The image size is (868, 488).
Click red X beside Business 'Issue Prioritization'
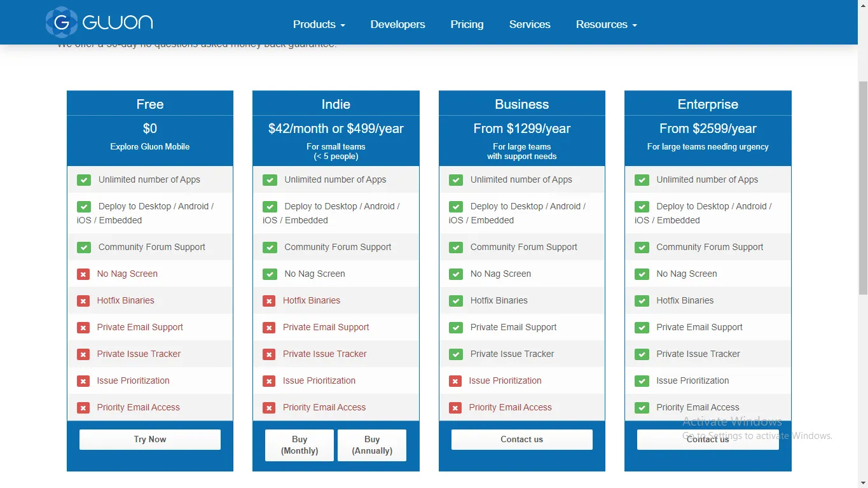(x=455, y=381)
